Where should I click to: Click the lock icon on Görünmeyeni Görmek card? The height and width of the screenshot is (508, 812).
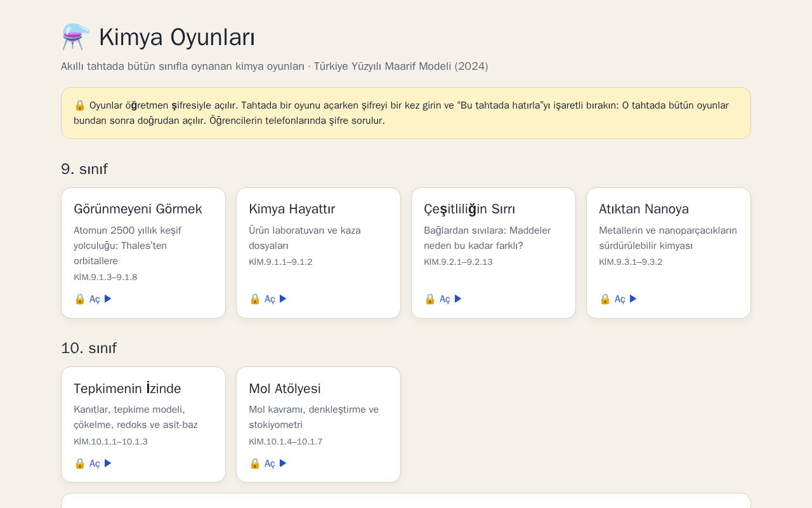(80, 299)
